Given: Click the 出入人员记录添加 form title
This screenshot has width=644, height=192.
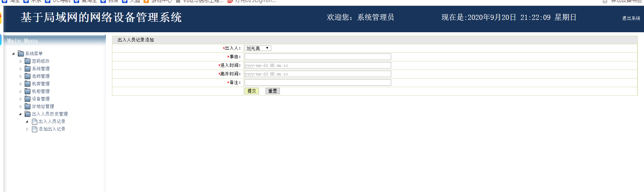Looking at the screenshot, I should (x=136, y=40).
